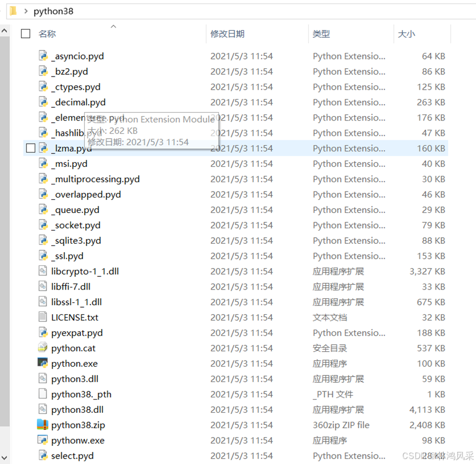
Task: Select the python.exe file name
Action: pos(74,364)
